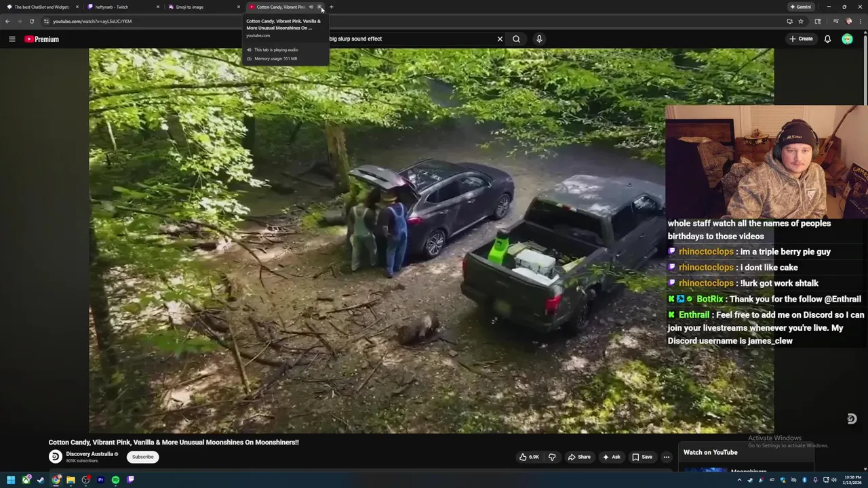Open Spotify from taskbar
The height and width of the screenshot is (488, 868).
click(115, 480)
